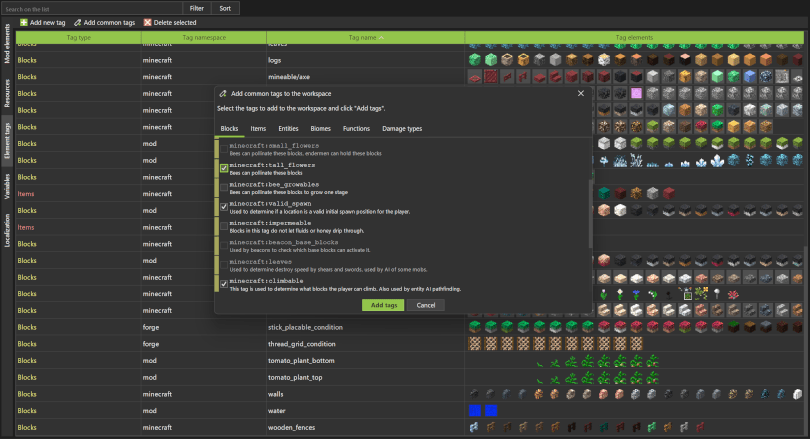Click the first red slab icon in mineable/axe row

pyautogui.click(x=475, y=78)
